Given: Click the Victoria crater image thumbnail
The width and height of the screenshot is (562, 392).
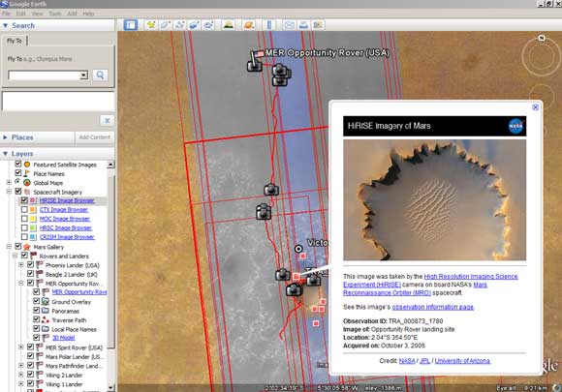Looking at the screenshot, I should [434, 200].
